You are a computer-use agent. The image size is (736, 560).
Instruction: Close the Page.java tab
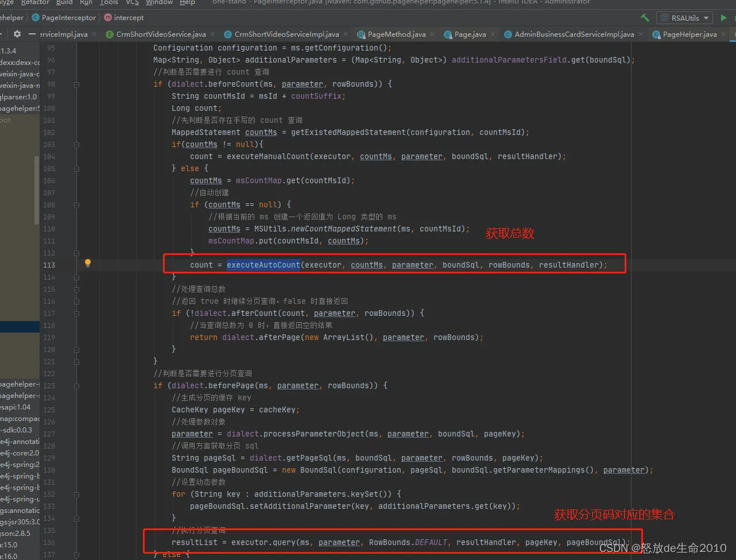[493, 34]
